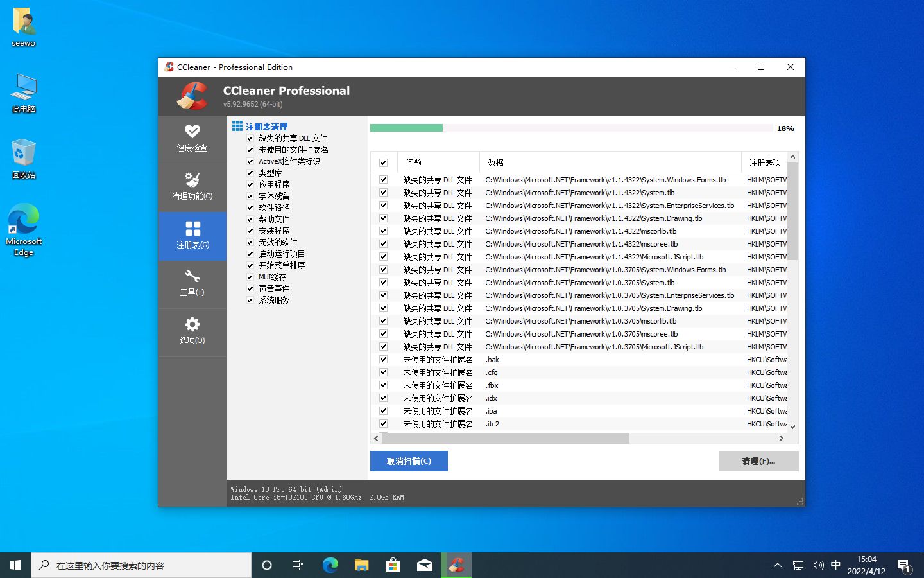Image resolution: width=924 pixels, height=578 pixels.
Task: Toggle 软件路径 option
Action: 250,207
